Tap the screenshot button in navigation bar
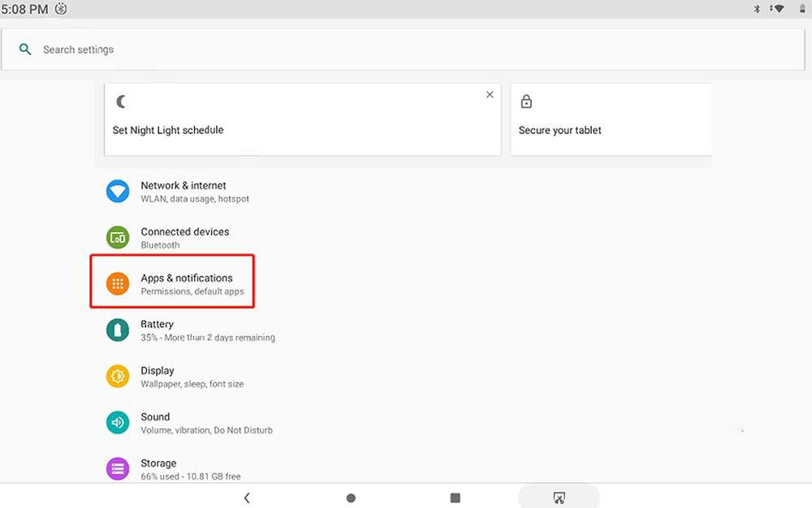The height and width of the screenshot is (508, 812). click(559, 497)
